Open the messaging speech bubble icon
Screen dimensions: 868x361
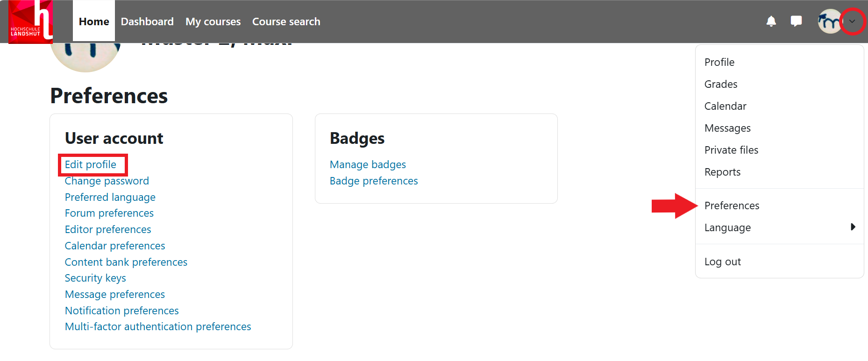tap(796, 21)
